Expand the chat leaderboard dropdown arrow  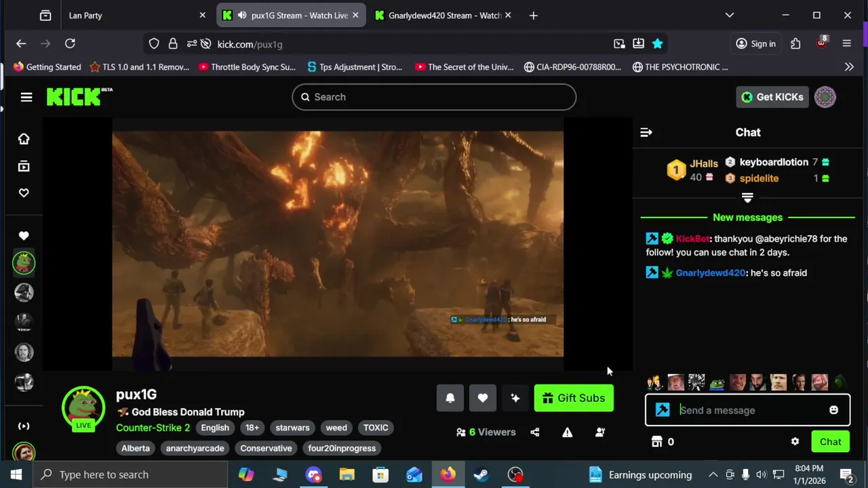747,198
